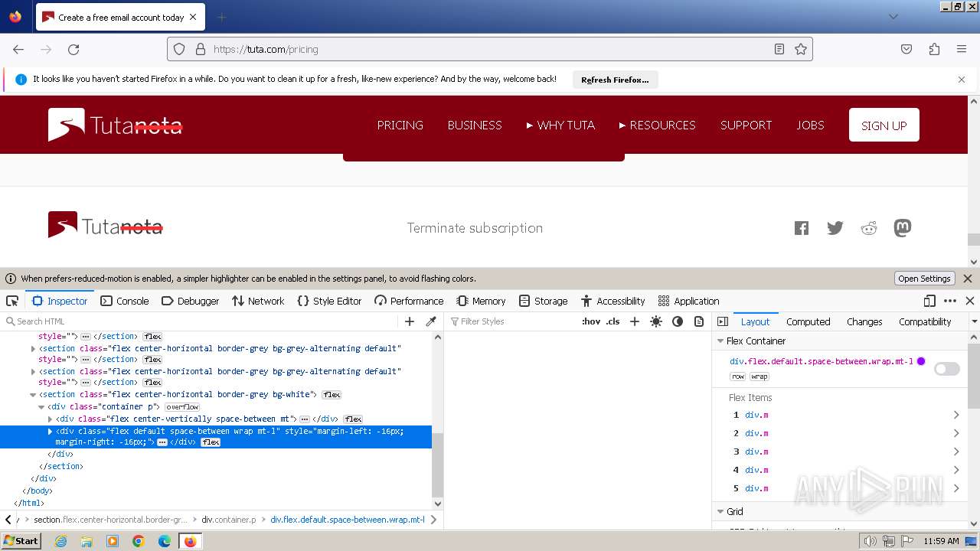Collapse the sidebar pane toggle icon
The height and width of the screenshot is (551, 980).
tap(723, 321)
